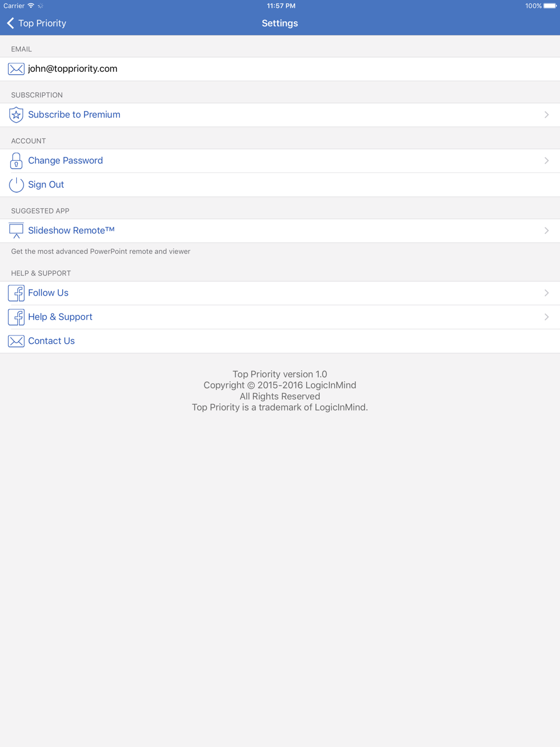Click the envelope icon beside email address
Viewport: 560px width, 747px height.
(16, 69)
